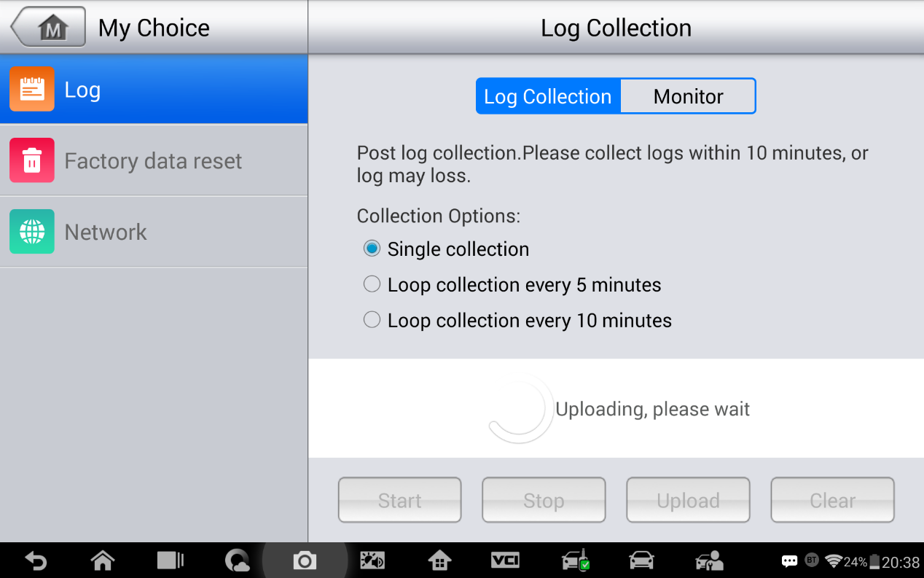
Task: Open recent apps icon
Action: 171,561
